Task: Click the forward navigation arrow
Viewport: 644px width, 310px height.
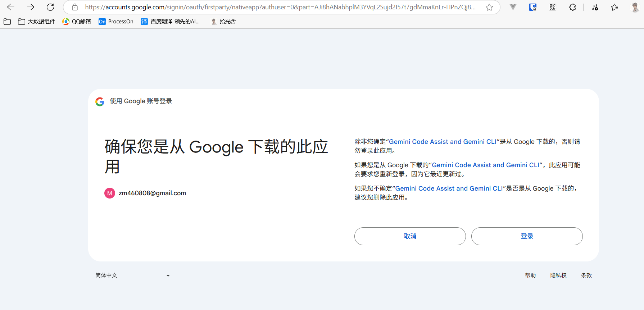Action: 31,7
